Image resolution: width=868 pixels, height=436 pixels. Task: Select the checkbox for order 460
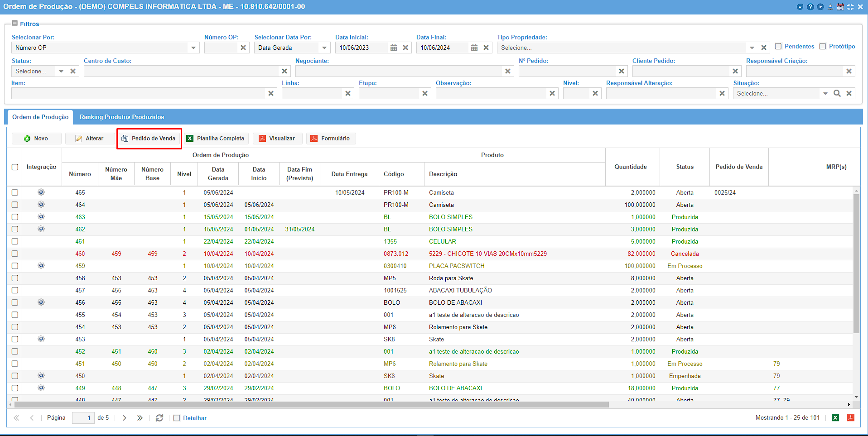coord(15,254)
